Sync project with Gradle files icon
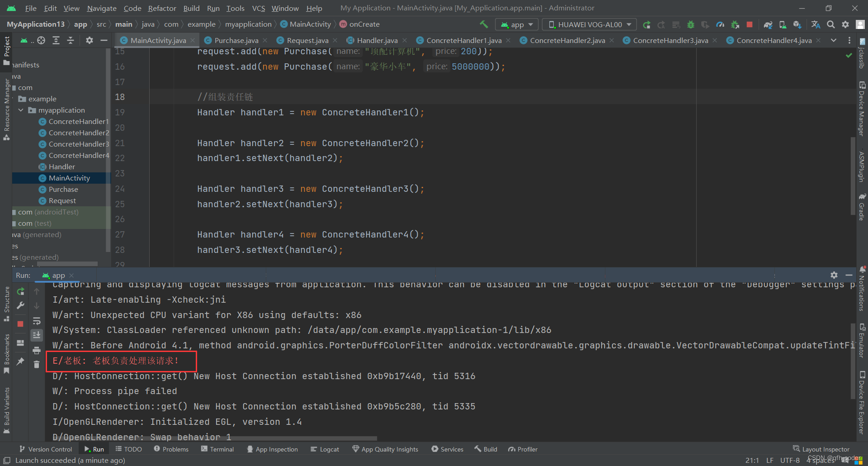Viewport: 868px width, 466px height. click(768, 24)
